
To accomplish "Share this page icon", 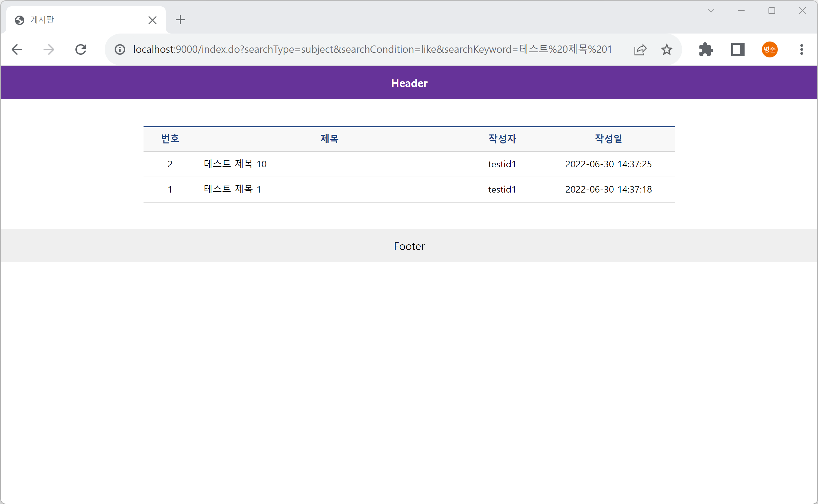I will point(640,50).
